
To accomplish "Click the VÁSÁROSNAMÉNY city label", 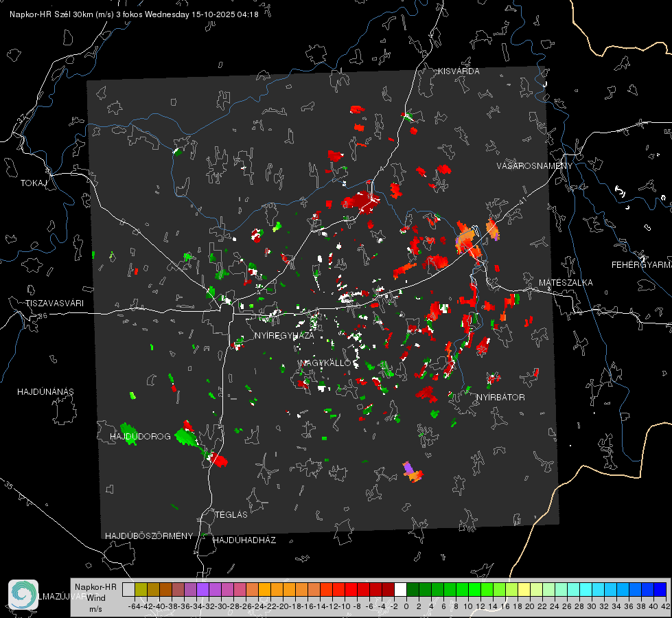I will pos(535,166).
